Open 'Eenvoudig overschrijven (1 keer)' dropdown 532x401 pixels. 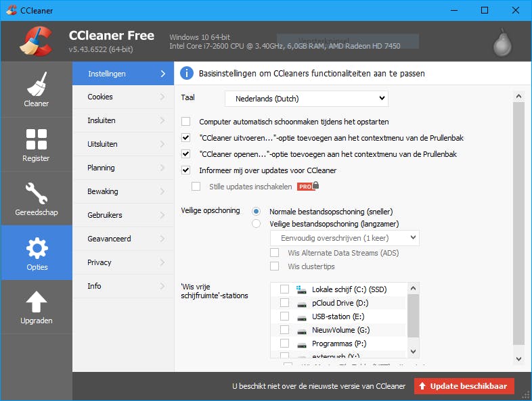coord(345,238)
